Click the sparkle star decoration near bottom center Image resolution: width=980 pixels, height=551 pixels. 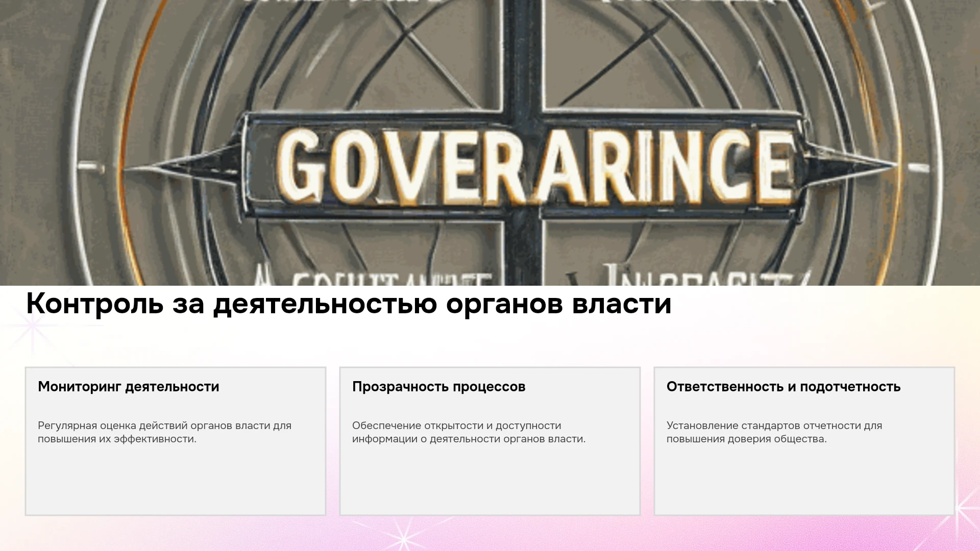point(403,538)
